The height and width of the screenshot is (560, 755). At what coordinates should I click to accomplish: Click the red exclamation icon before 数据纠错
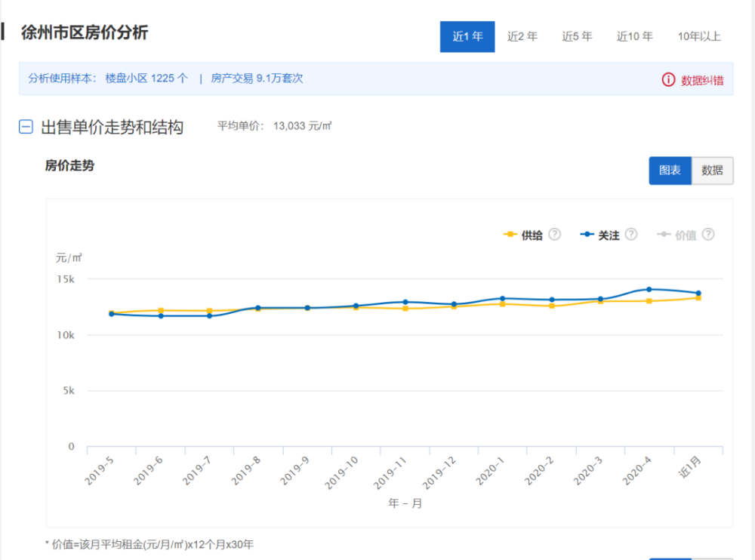tap(667, 78)
